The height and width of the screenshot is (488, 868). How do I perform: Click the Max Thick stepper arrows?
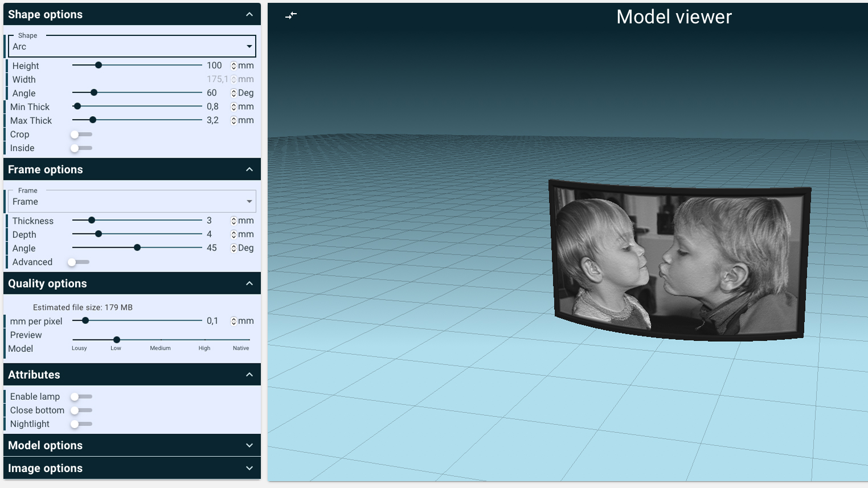coord(234,121)
